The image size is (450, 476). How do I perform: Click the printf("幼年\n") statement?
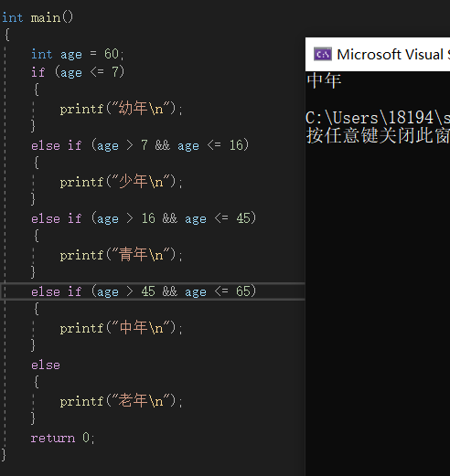point(121,109)
